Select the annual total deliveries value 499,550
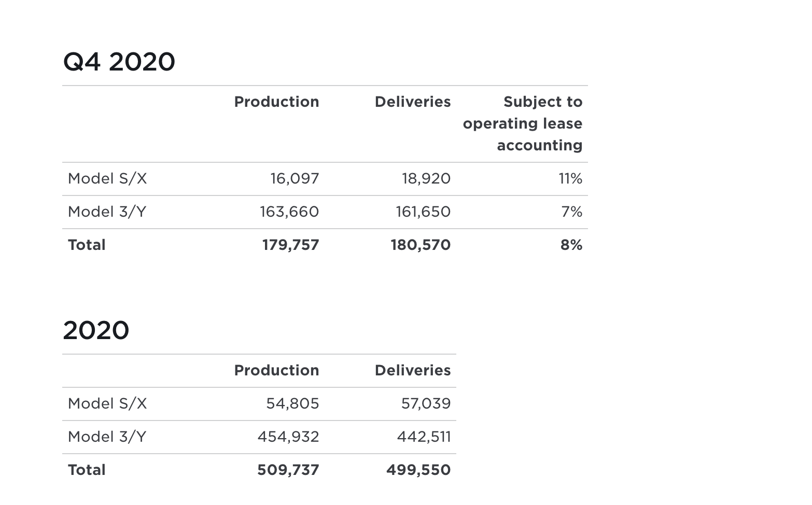 [418, 470]
